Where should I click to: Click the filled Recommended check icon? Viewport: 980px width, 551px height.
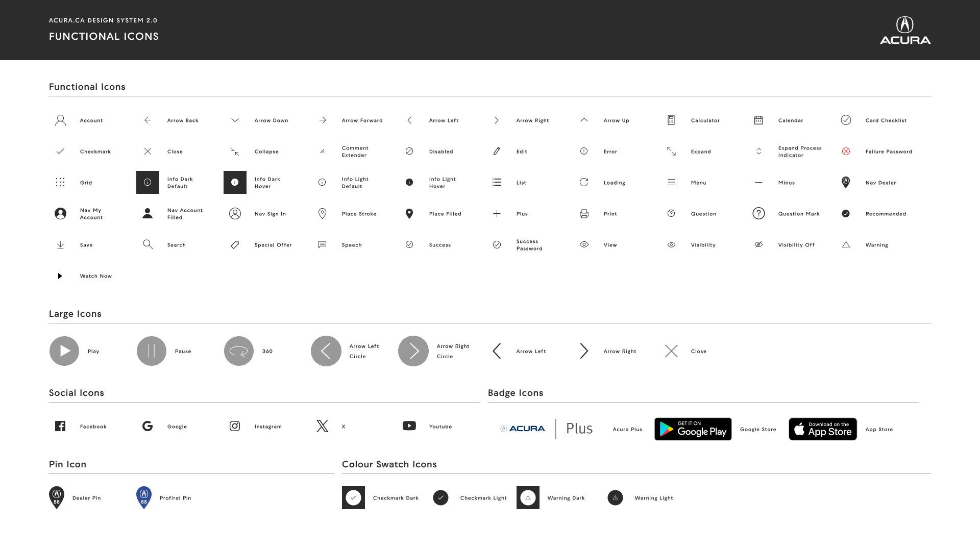click(846, 213)
